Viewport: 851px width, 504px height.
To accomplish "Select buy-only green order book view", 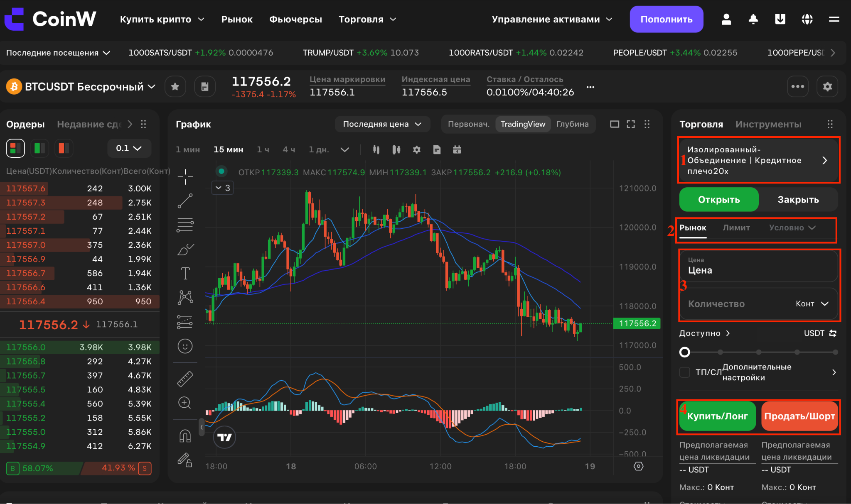I will [x=39, y=148].
